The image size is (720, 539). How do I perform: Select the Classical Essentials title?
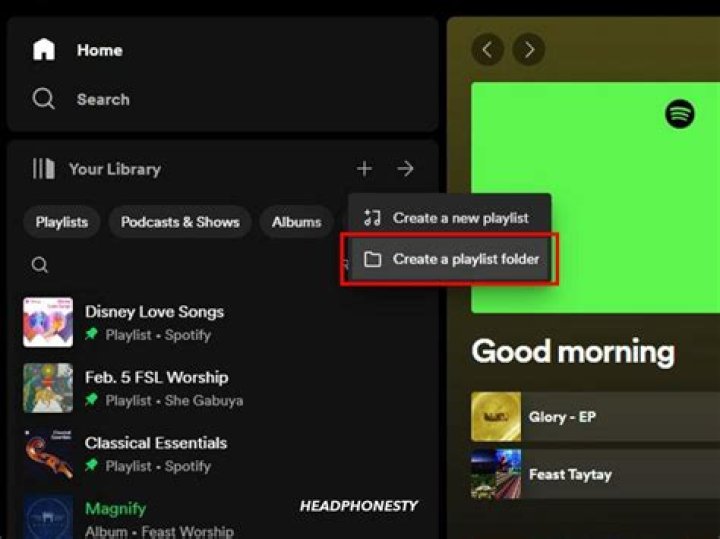[x=156, y=443]
